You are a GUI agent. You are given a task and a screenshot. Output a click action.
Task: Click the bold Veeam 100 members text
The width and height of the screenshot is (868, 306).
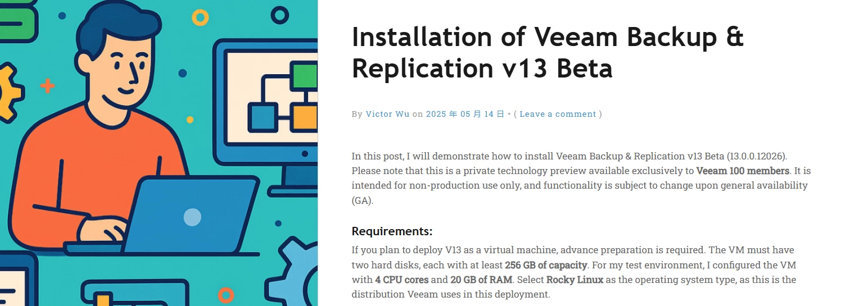tap(743, 171)
